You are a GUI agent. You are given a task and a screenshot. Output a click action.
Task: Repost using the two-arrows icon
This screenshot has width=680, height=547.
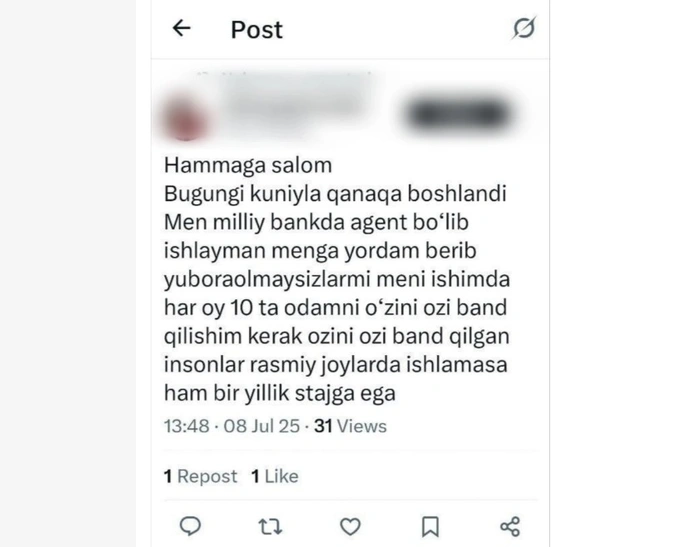pos(270,527)
